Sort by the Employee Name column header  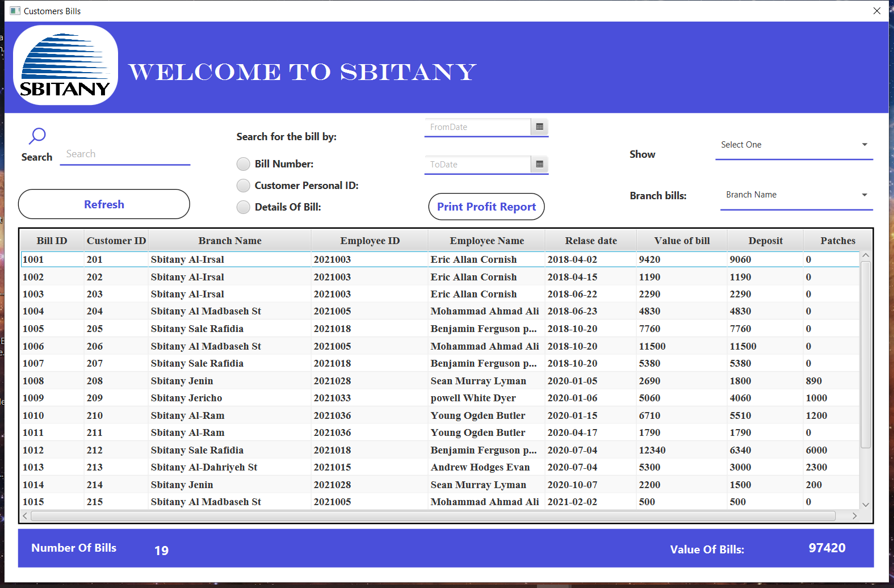tap(487, 241)
